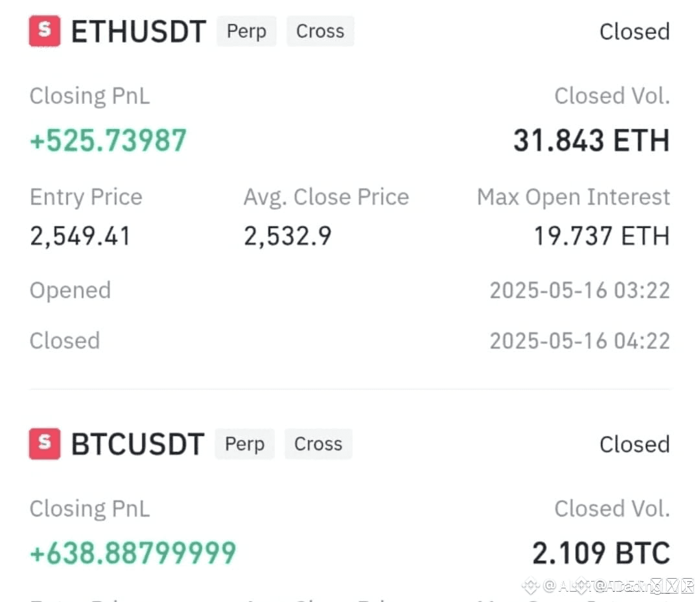Expand the Max Open Interest field

573,196
